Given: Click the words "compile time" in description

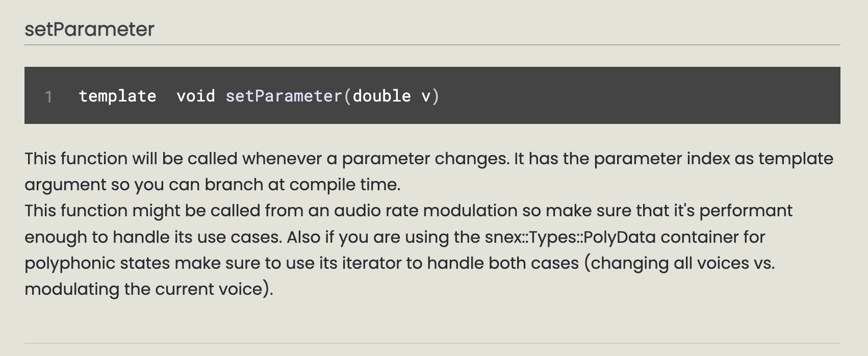Looking at the screenshot, I should coord(344,185).
